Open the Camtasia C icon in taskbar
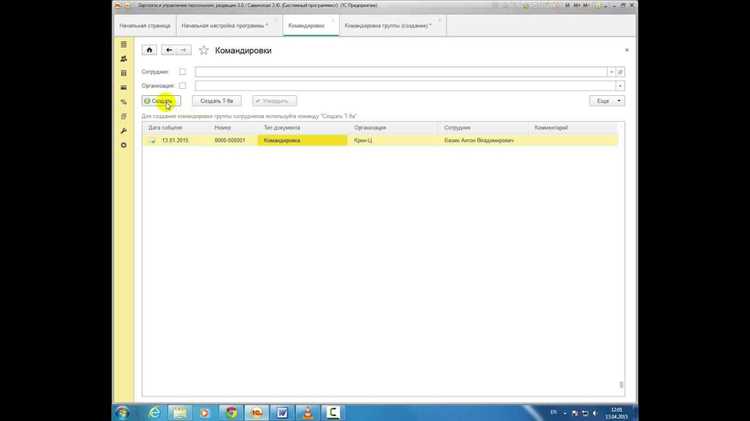750x421 pixels. [x=332, y=412]
